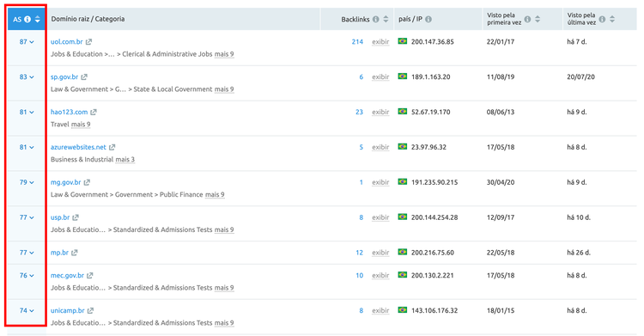This screenshot has height=336, width=644.
Task: Expand AS score 74 row for unicamp.br
Action: tap(27, 310)
